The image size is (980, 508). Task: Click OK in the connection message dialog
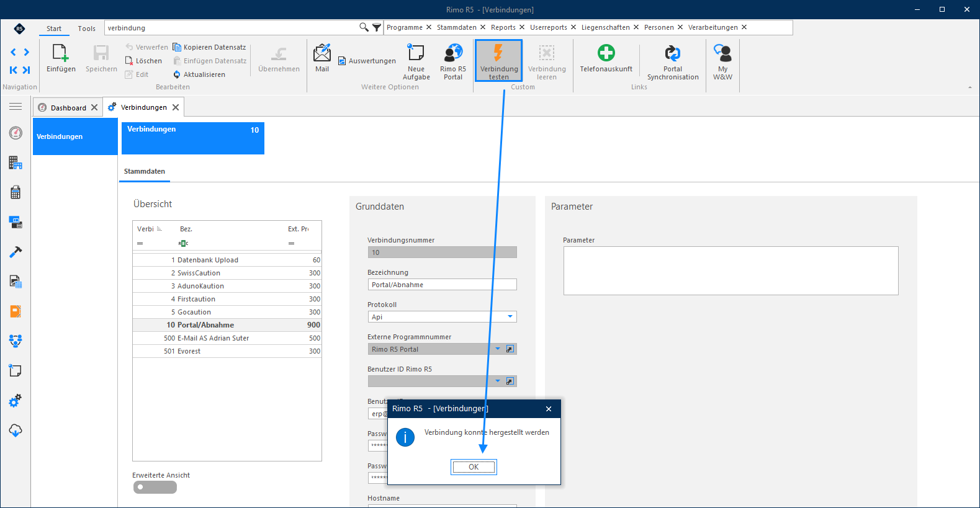tap(474, 467)
